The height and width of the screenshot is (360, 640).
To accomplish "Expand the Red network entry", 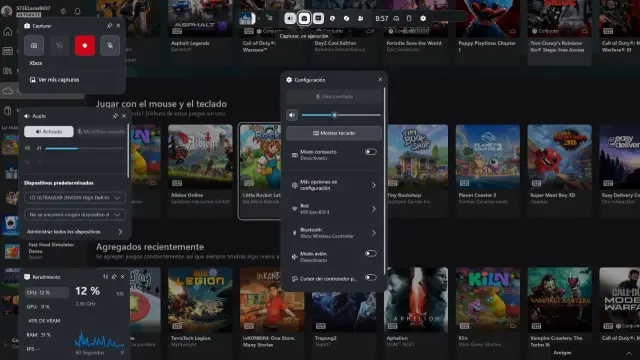I will [x=334, y=209].
